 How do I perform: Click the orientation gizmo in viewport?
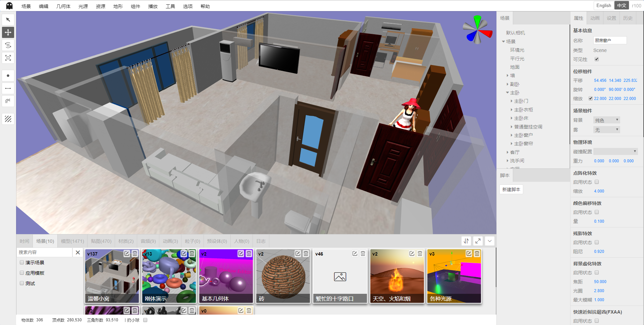tap(477, 30)
